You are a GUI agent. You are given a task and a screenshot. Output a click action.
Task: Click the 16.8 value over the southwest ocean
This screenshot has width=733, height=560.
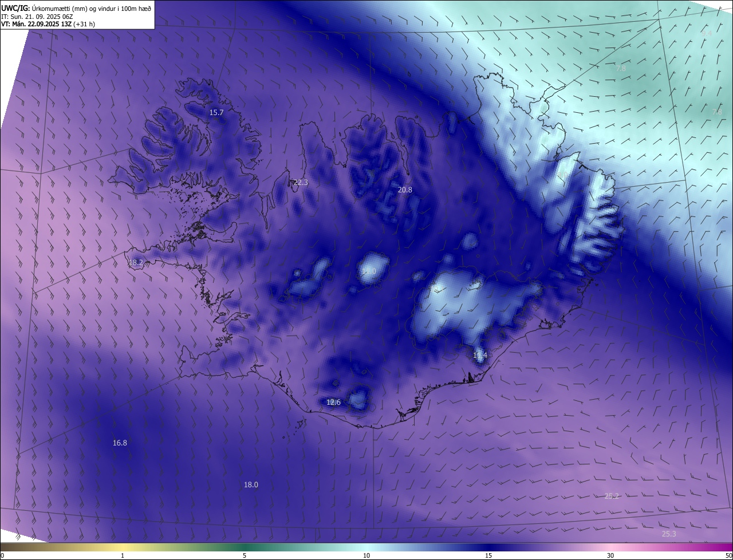click(x=120, y=443)
